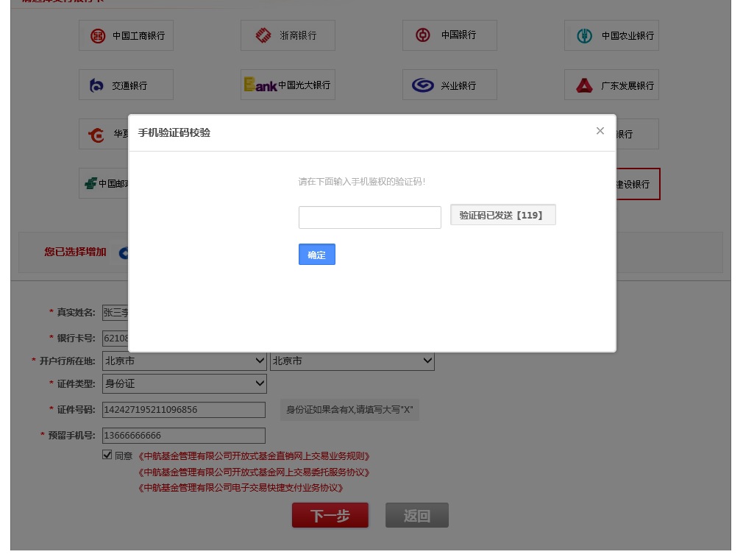Viewport: 743px width, 560px height.
Task: Select the 广东发展银行 bank logo
Action: tap(611, 85)
